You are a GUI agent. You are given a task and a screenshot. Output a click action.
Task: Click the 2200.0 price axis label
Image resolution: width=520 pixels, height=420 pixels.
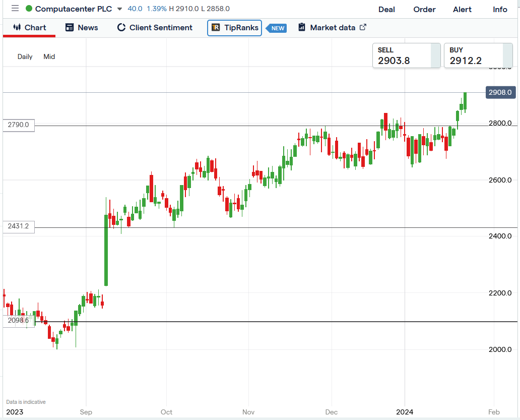tap(500, 293)
